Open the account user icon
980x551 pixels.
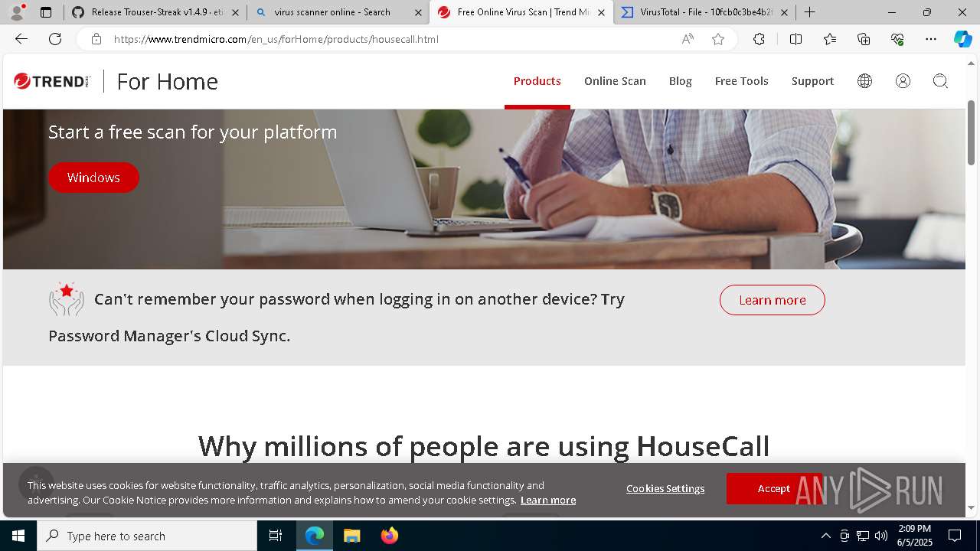(903, 81)
